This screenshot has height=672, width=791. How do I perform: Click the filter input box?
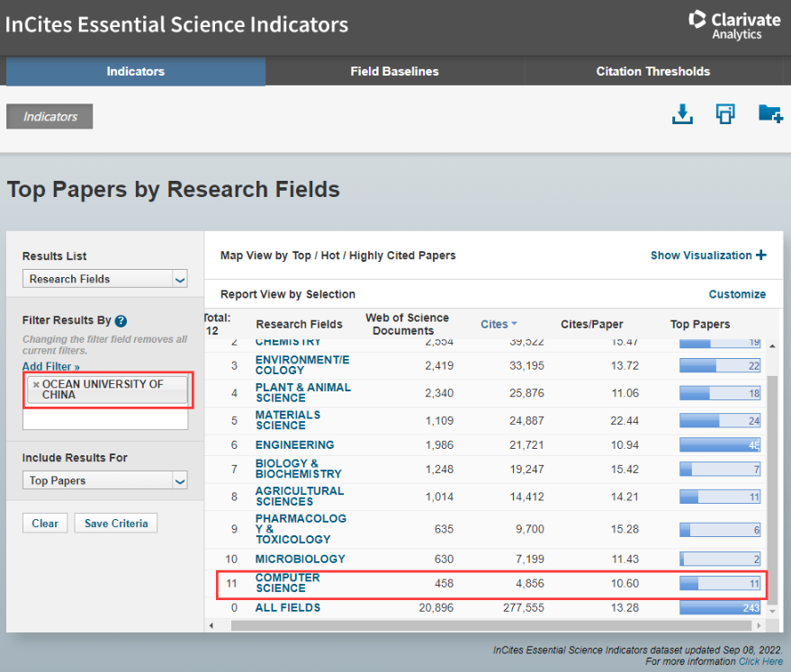[104, 419]
